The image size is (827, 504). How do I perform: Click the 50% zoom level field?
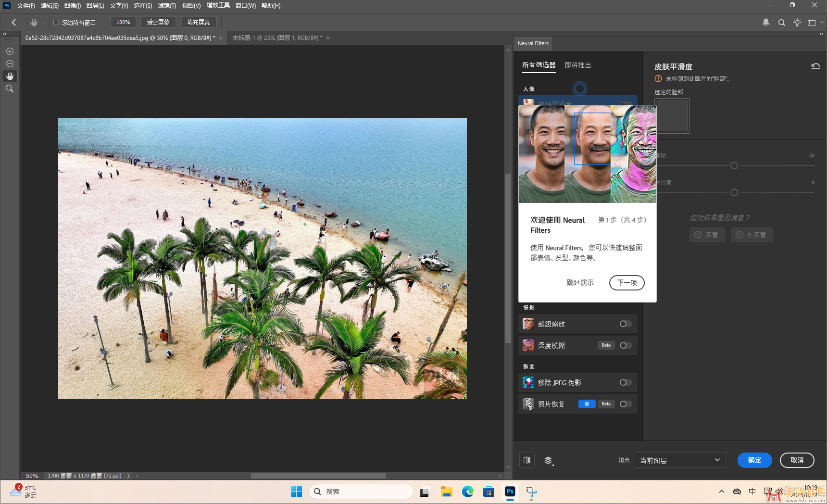tap(32, 476)
